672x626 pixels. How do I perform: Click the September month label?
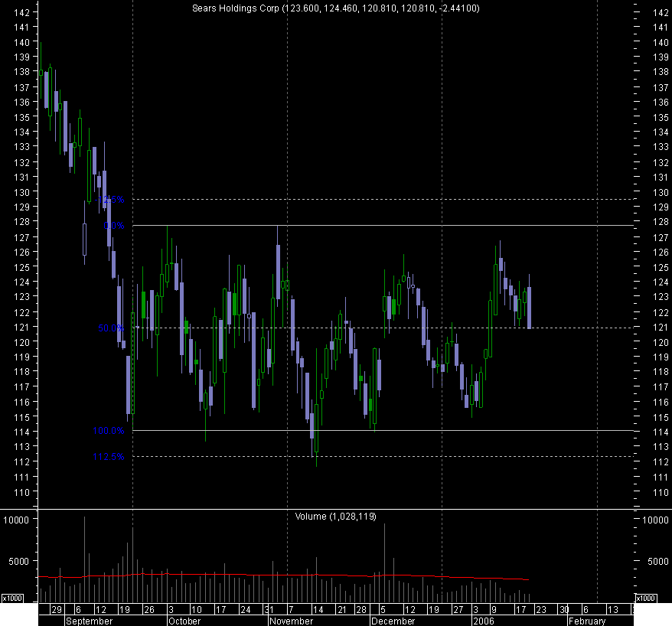[x=89, y=621]
